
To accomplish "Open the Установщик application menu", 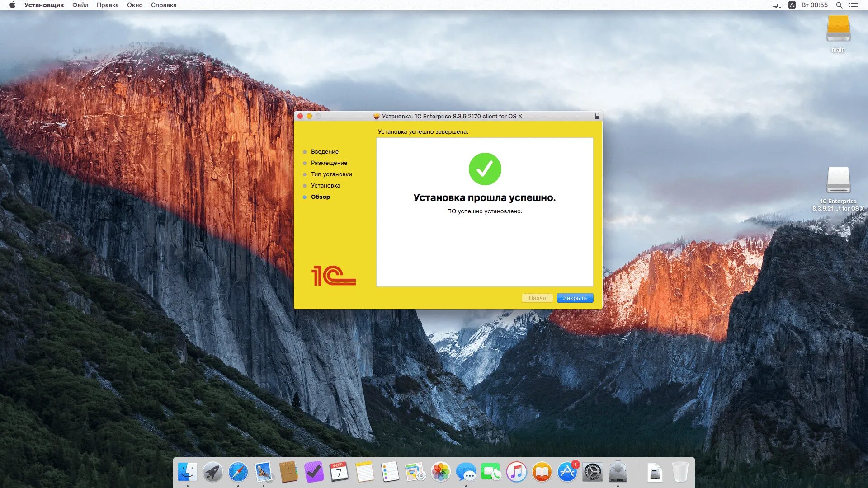I will pos(44,5).
